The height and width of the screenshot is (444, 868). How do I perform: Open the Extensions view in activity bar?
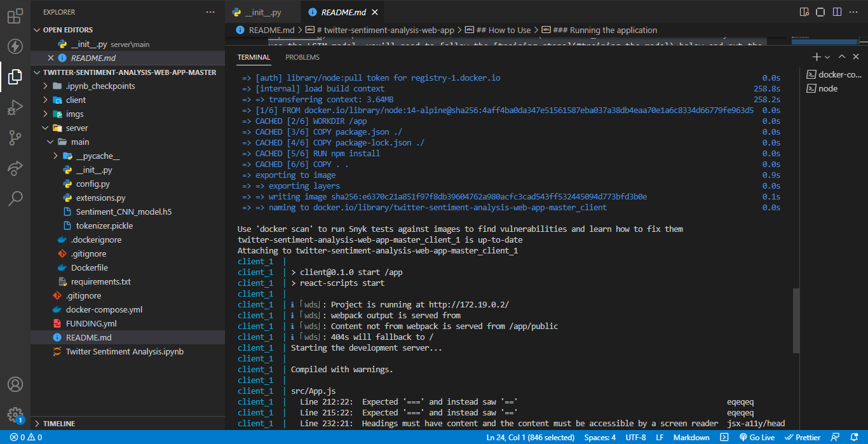(15, 16)
